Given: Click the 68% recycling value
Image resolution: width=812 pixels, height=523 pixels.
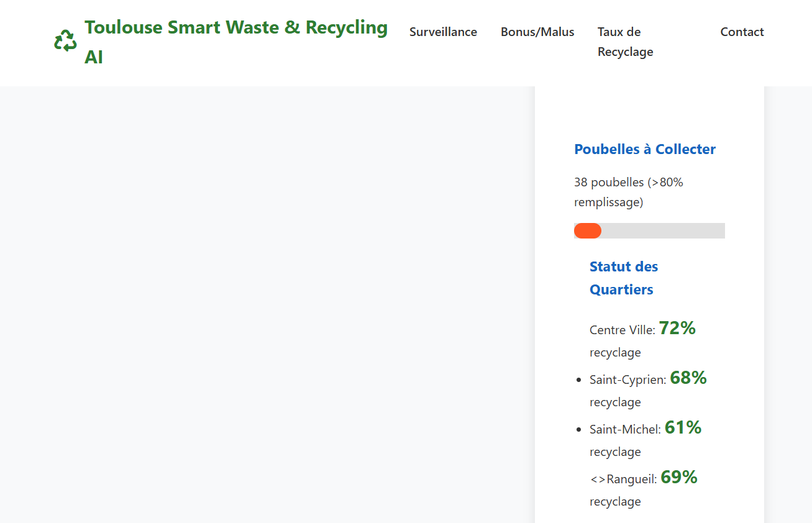Looking at the screenshot, I should [x=688, y=378].
